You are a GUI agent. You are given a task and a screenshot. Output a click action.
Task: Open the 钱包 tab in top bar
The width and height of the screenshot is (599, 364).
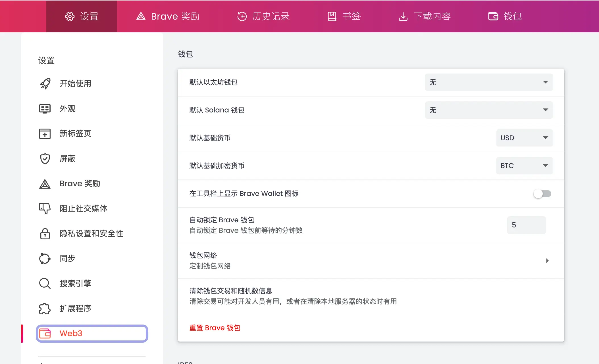(505, 16)
